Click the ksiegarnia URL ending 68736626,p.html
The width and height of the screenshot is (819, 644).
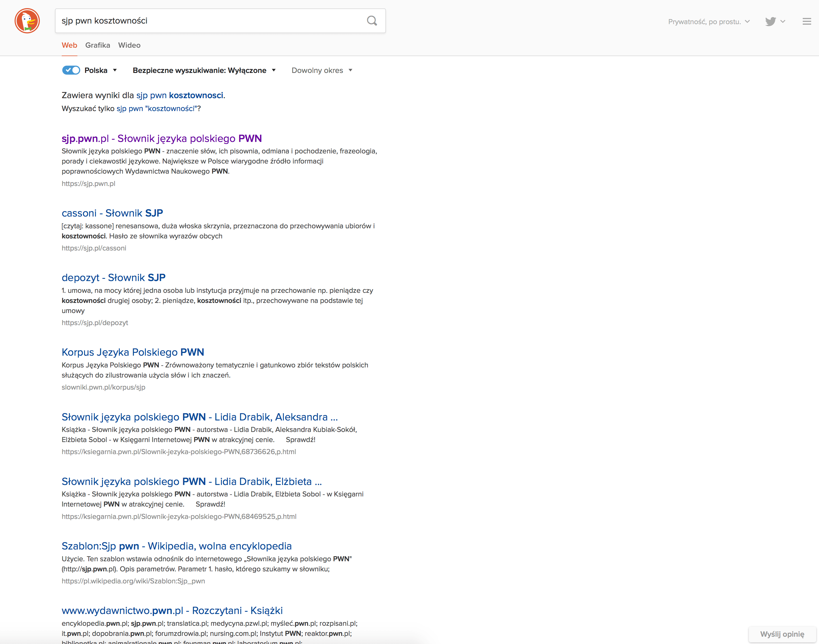coord(179,452)
